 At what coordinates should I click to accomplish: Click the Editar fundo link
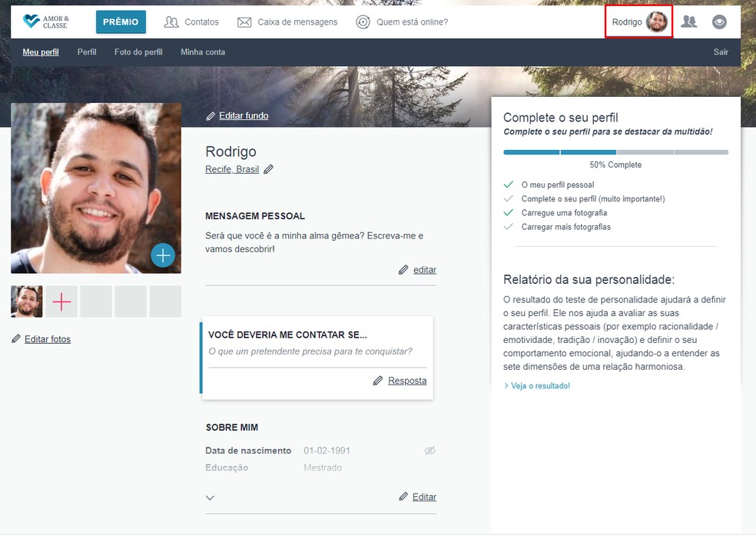pyautogui.click(x=244, y=116)
